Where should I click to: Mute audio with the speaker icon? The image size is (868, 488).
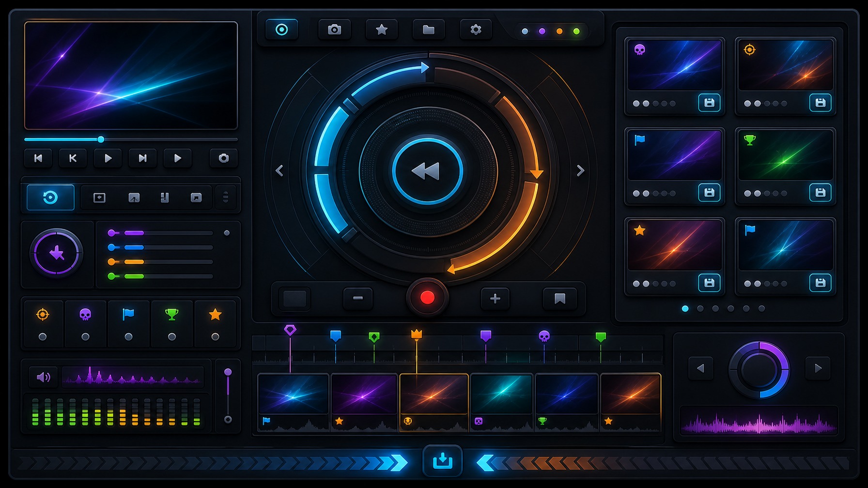[43, 377]
